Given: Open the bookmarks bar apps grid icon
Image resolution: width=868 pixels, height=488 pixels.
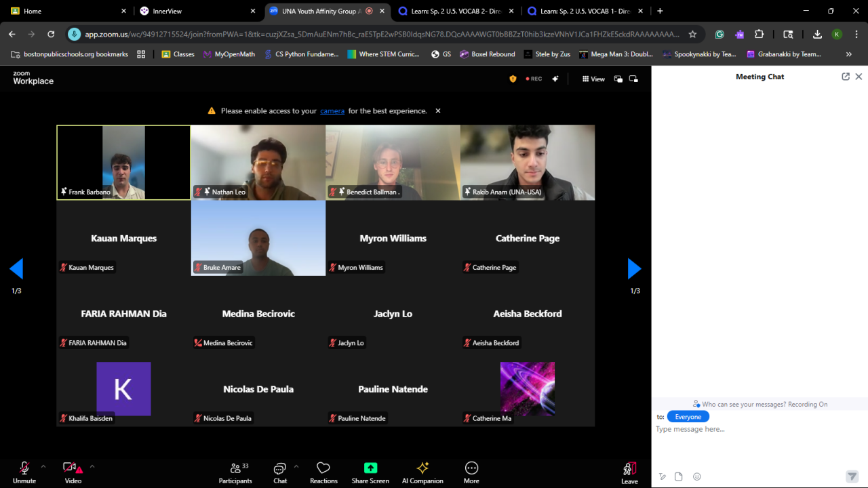Looking at the screenshot, I should [141, 54].
